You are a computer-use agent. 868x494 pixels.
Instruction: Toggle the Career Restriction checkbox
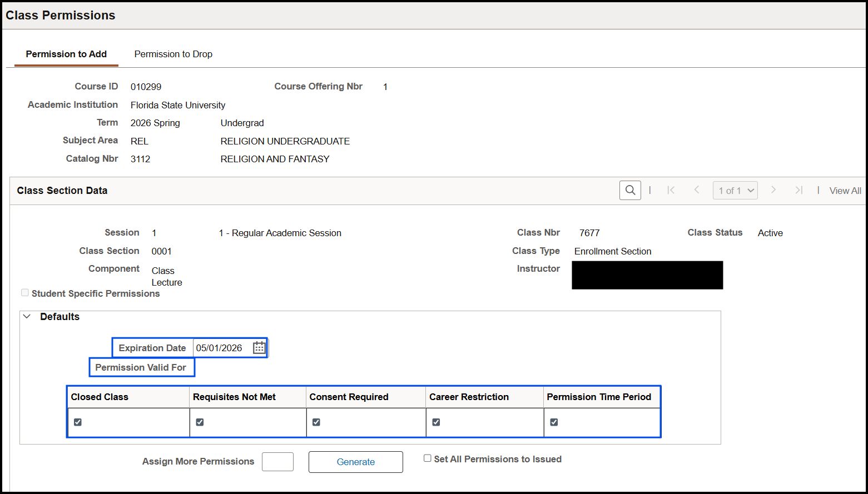pos(436,422)
